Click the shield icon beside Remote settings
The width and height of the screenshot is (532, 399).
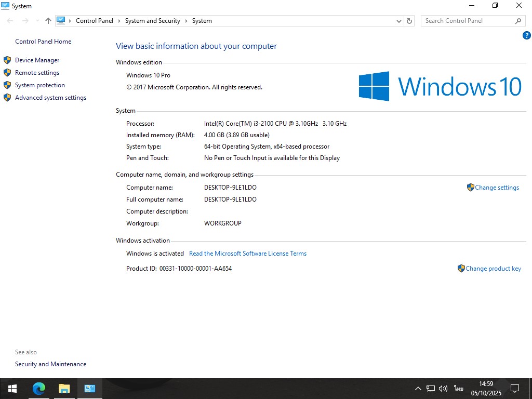click(7, 73)
